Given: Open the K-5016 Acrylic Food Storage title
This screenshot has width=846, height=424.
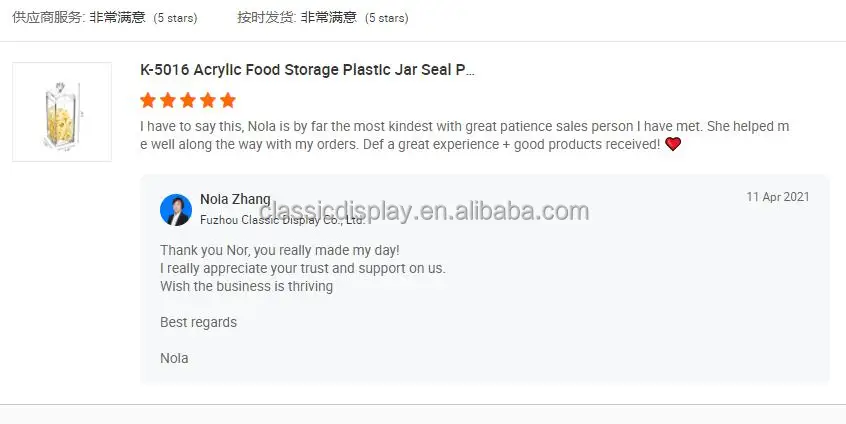Looking at the screenshot, I should click(x=308, y=70).
